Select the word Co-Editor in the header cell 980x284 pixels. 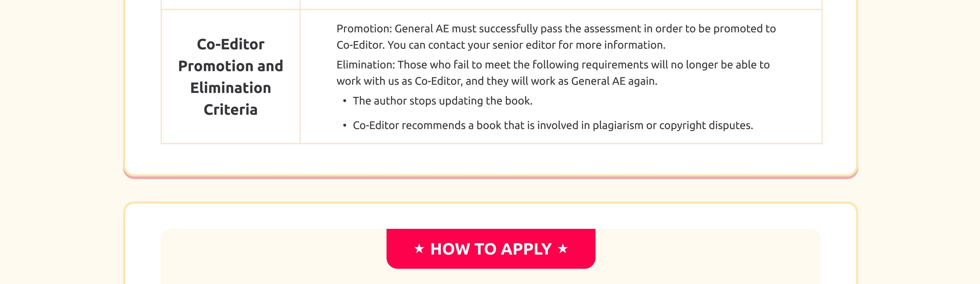[x=230, y=44]
